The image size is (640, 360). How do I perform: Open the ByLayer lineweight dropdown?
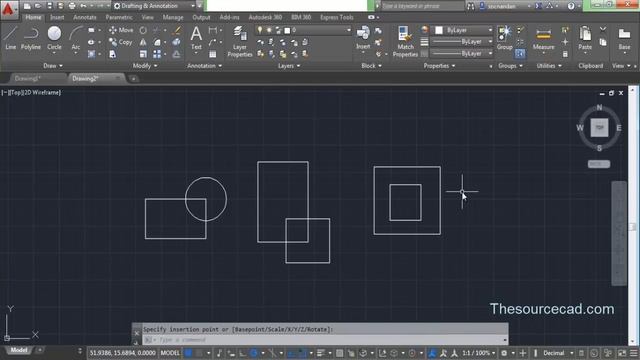click(x=462, y=42)
